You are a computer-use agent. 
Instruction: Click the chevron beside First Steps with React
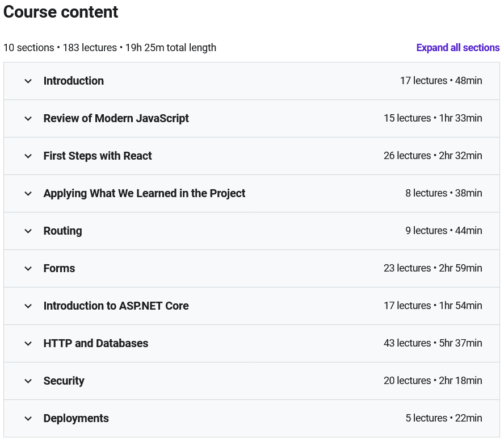point(28,156)
